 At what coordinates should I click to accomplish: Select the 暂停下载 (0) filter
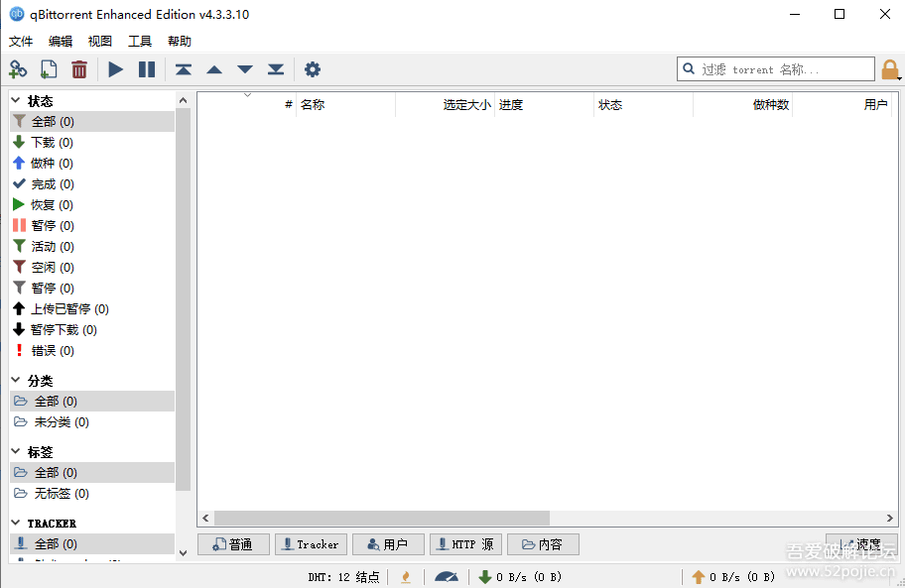point(92,330)
